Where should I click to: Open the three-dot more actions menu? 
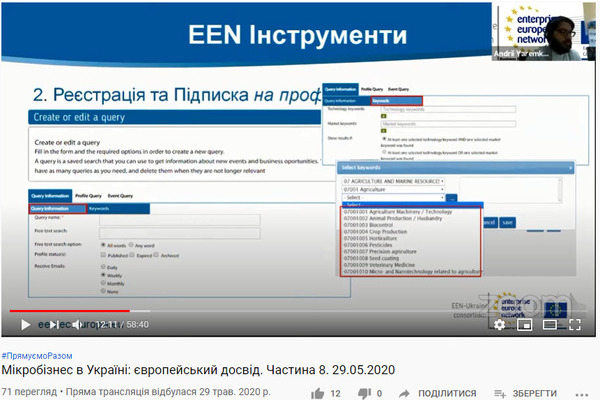pos(582,394)
